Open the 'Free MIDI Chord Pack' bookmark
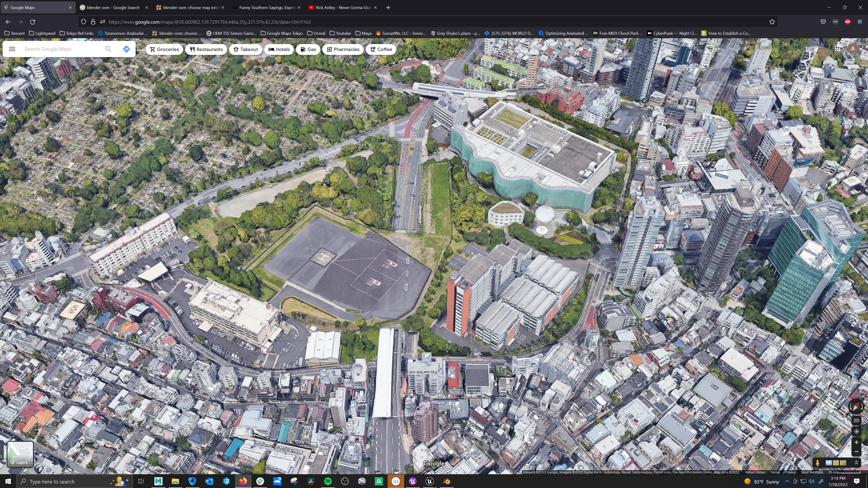This screenshot has width=868, height=488. (x=618, y=33)
